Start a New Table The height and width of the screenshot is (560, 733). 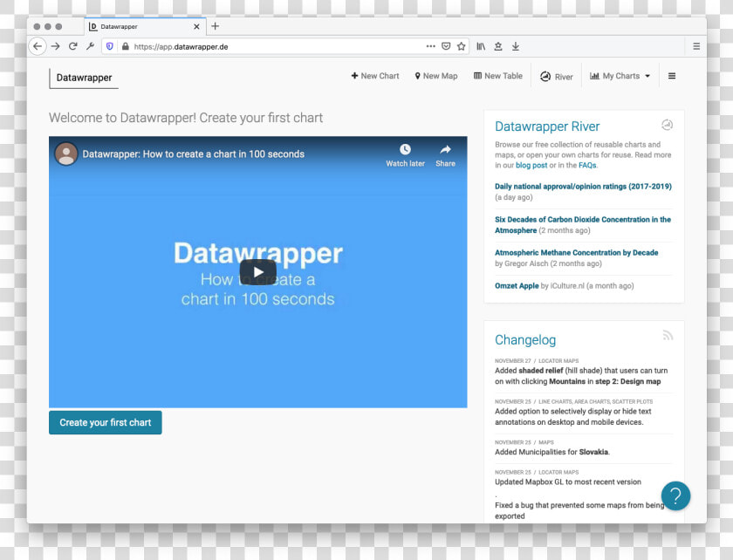click(498, 76)
